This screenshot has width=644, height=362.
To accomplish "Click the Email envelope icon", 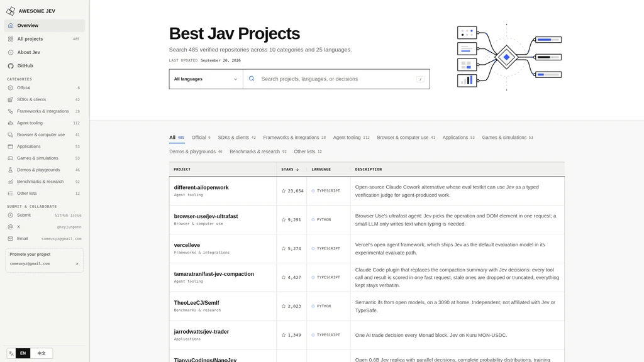I will (10, 238).
